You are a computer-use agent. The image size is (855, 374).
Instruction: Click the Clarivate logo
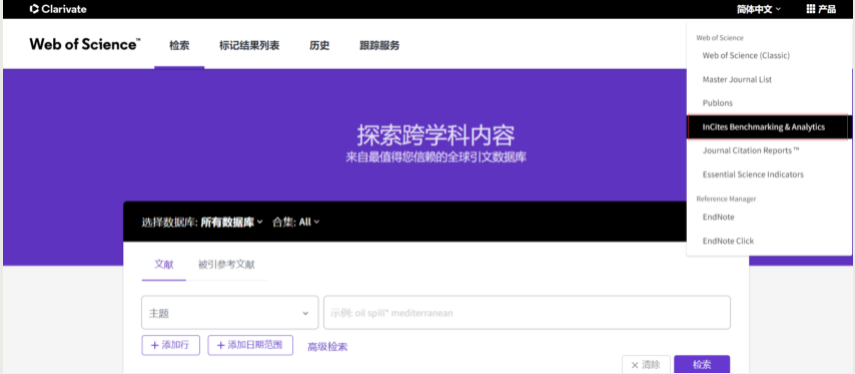[x=58, y=9]
